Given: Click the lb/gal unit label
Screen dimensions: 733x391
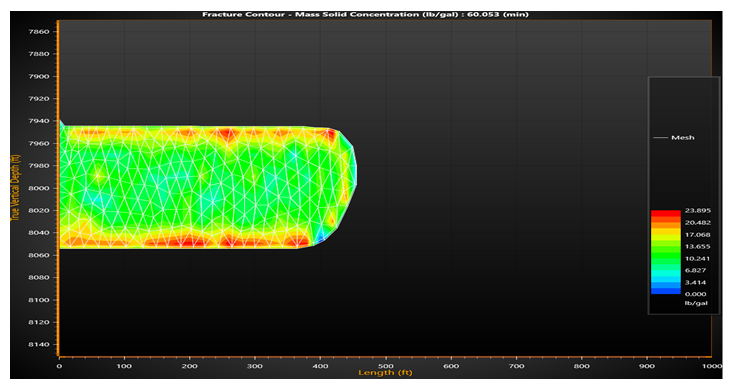Looking at the screenshot, I should [x=697, y=303].
